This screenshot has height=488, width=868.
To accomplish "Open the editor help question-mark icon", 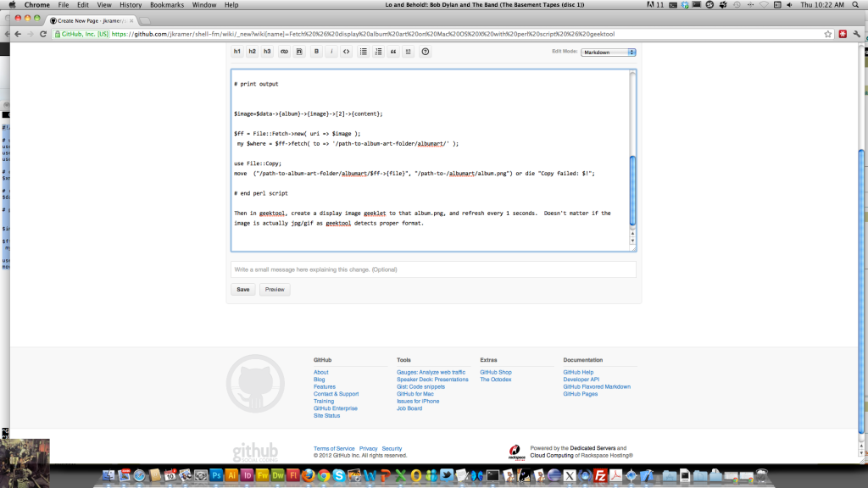I will (x=426, y=52).
